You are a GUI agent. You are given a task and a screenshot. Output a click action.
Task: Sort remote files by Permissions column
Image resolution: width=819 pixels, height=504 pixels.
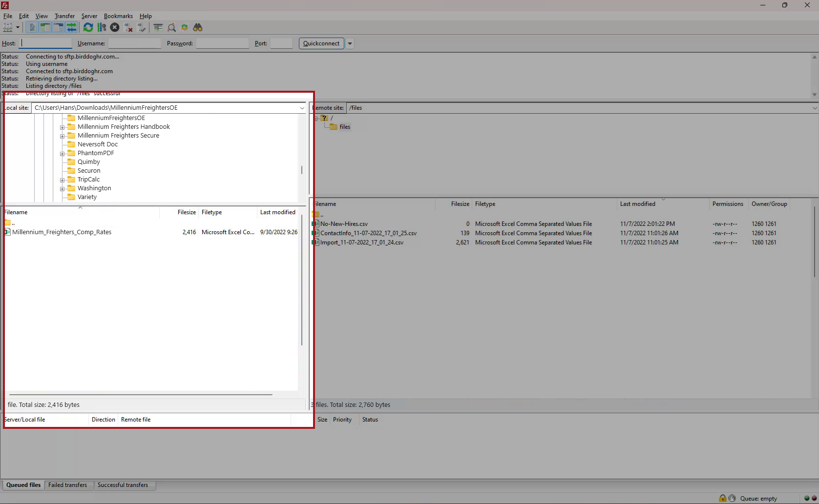[729, 204]
